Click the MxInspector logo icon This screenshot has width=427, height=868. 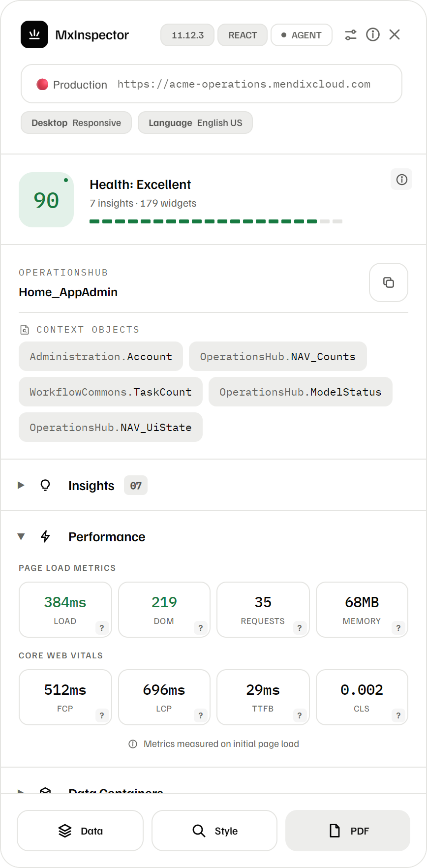[34, 34]
